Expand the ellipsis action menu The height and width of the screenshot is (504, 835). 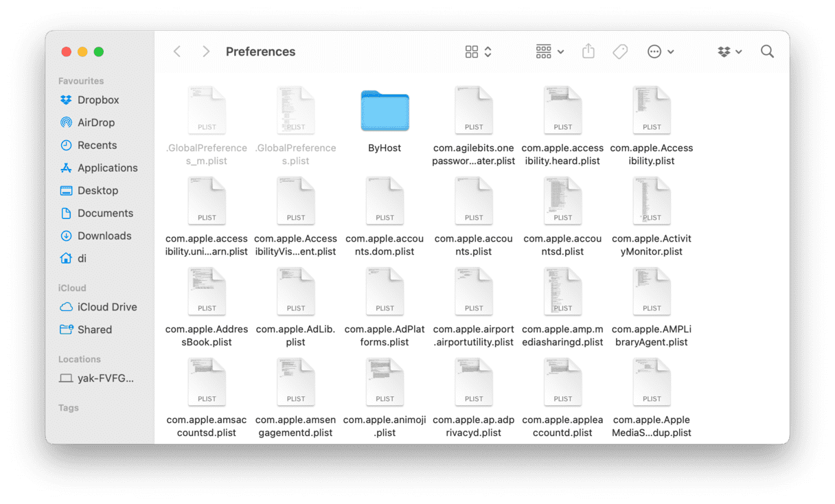click(x=660, y=51)
